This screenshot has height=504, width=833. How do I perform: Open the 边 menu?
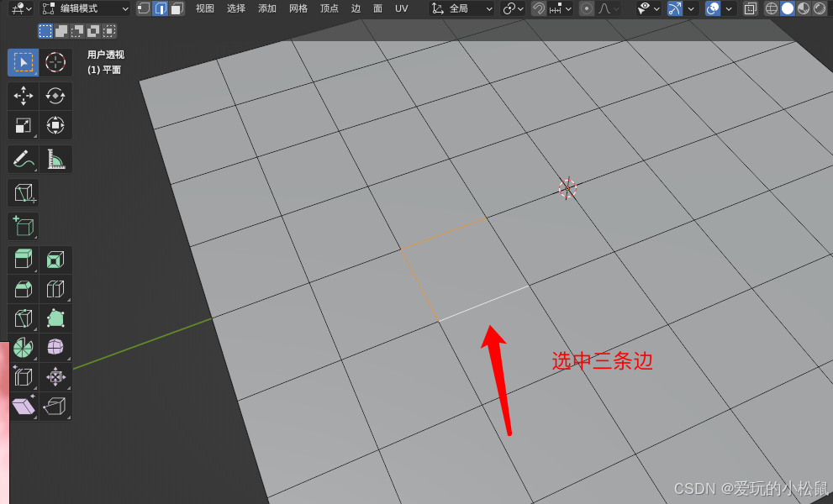coord(356,8)
